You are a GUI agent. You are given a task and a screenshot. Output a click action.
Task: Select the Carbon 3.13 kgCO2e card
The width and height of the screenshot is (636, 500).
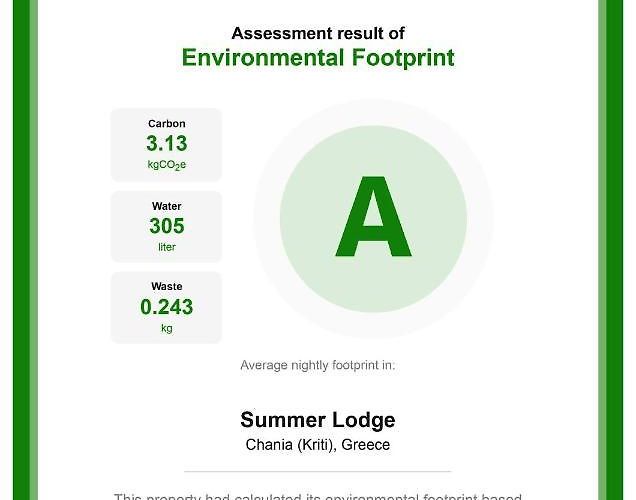click(166, 144)
